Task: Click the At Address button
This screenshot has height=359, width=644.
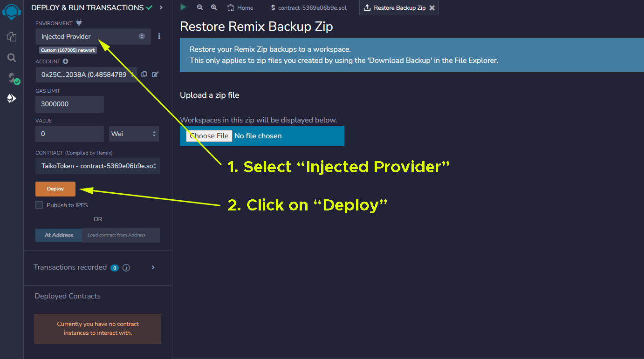Action: pyautogui.click(x=59, y=235)
